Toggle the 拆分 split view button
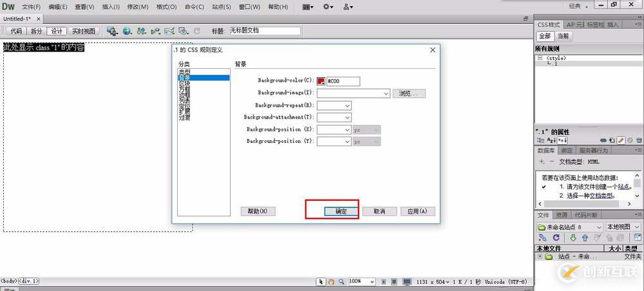This screenshot has height=291, width=644. (36, 31)
